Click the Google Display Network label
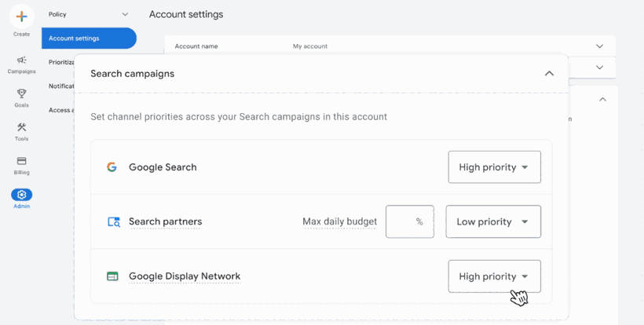Viewport: 644px width, 325px height. coord(185,276)
